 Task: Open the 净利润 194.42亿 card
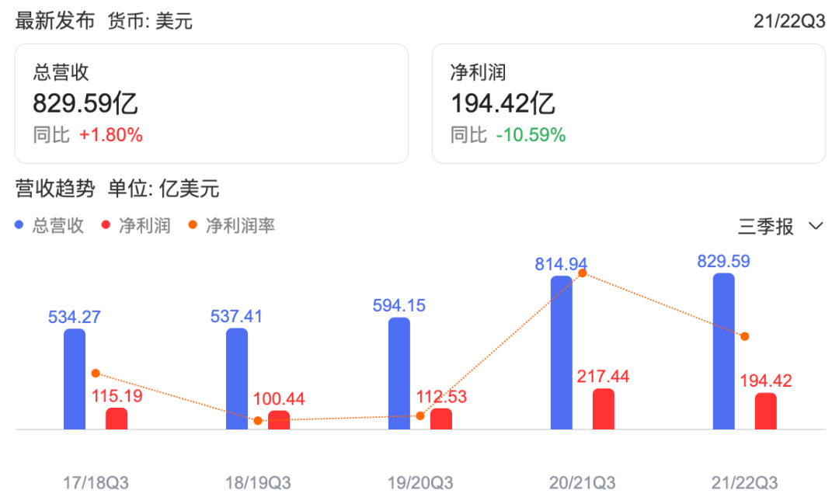click(x=628, y=104)
